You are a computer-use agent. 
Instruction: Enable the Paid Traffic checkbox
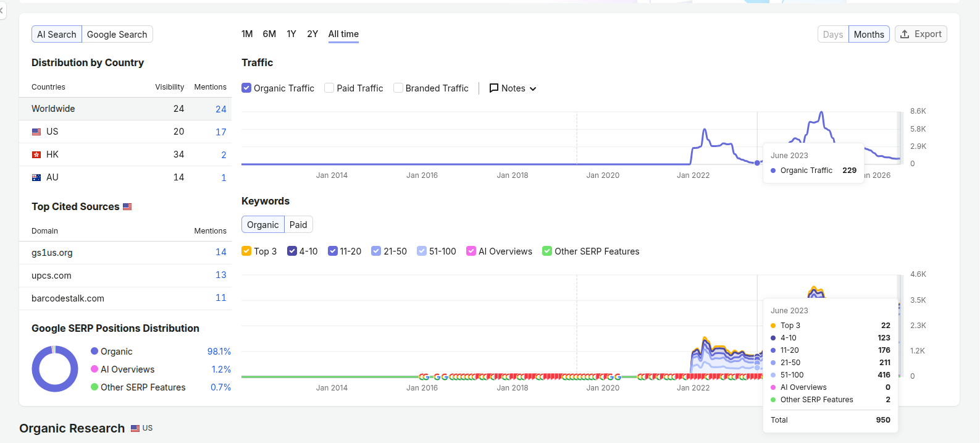pyautogui.click(x=329, y=88)
